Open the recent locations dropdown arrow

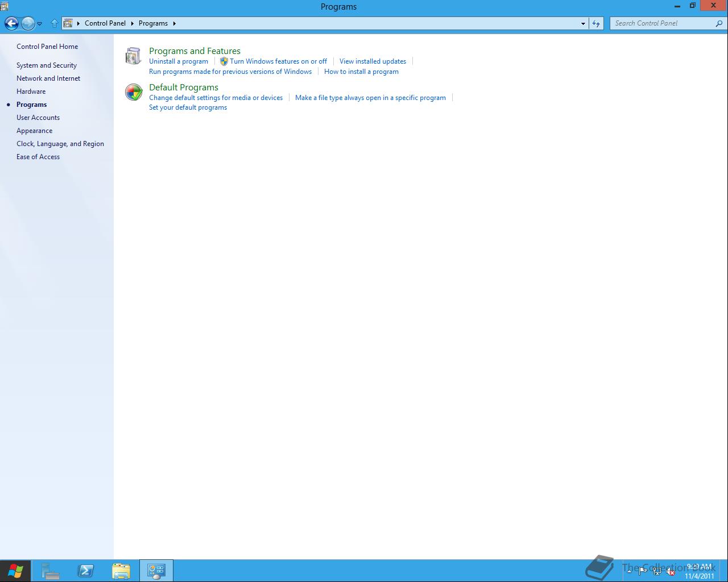click(40, 24)
